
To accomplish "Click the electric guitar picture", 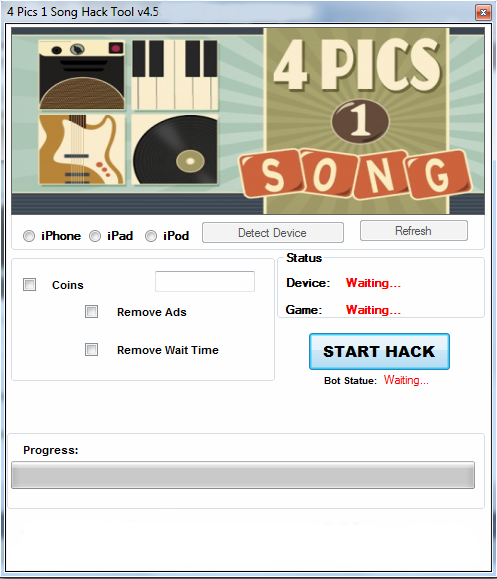I will coord(82,150).
